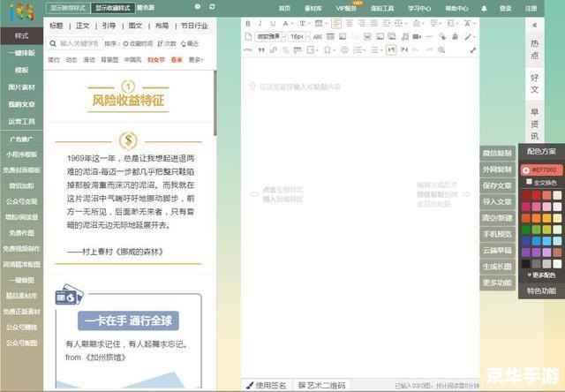Click the 保存文章 button

pyautogui.click(x=497, y=185)
